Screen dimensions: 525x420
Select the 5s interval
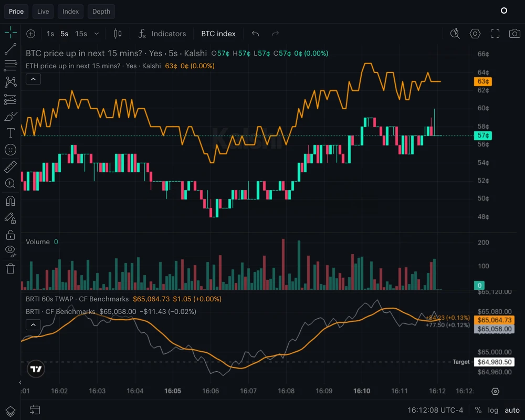click(64, 34)
